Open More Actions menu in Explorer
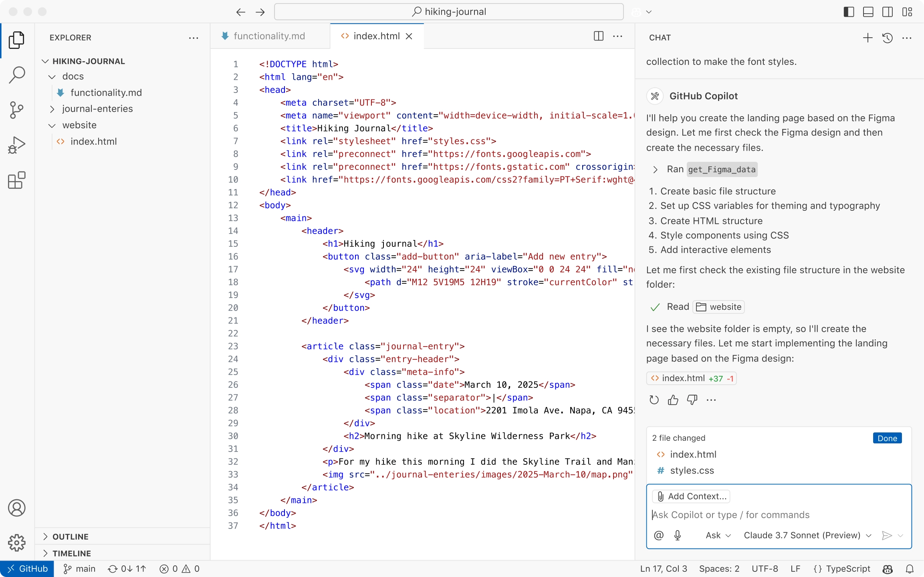This screenshot has height=577, width=924. coord(194,38)
